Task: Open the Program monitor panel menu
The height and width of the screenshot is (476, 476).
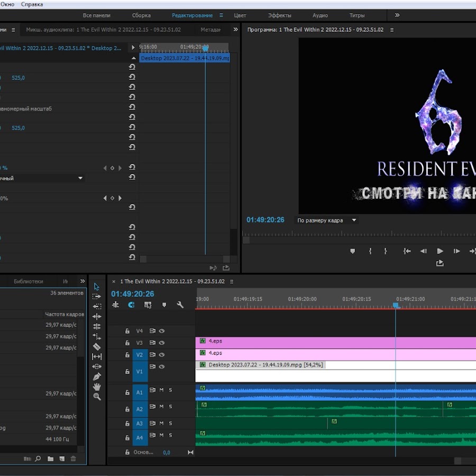Action: pos(392,30)
